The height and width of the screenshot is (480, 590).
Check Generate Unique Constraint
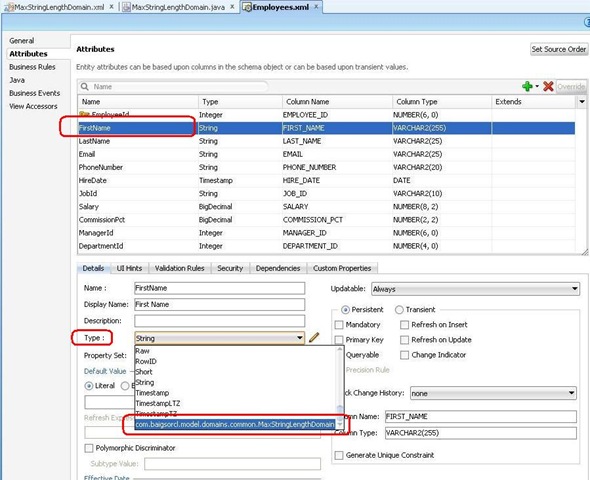pyautogui.click(x=339, y=455)
